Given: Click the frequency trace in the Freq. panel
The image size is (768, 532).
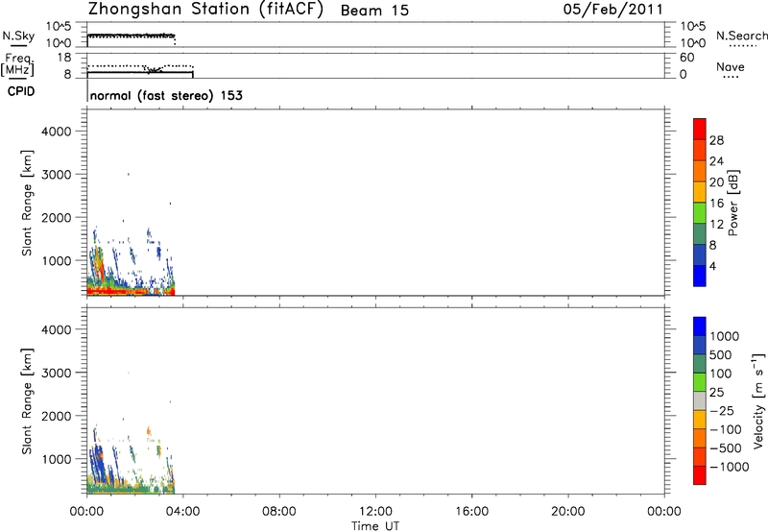Looking at the screenshot, I should pos(140,72).
